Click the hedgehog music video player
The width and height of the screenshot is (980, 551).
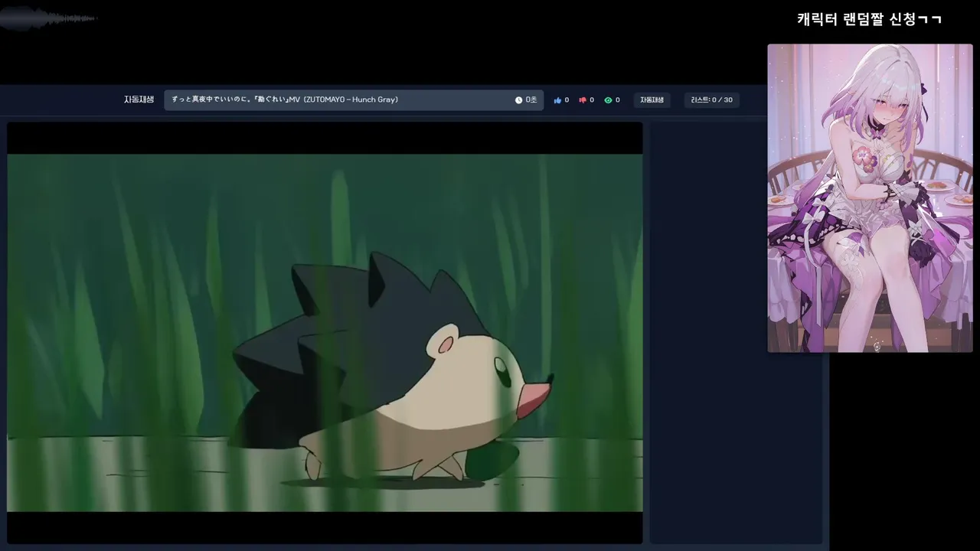coord(325,333)
